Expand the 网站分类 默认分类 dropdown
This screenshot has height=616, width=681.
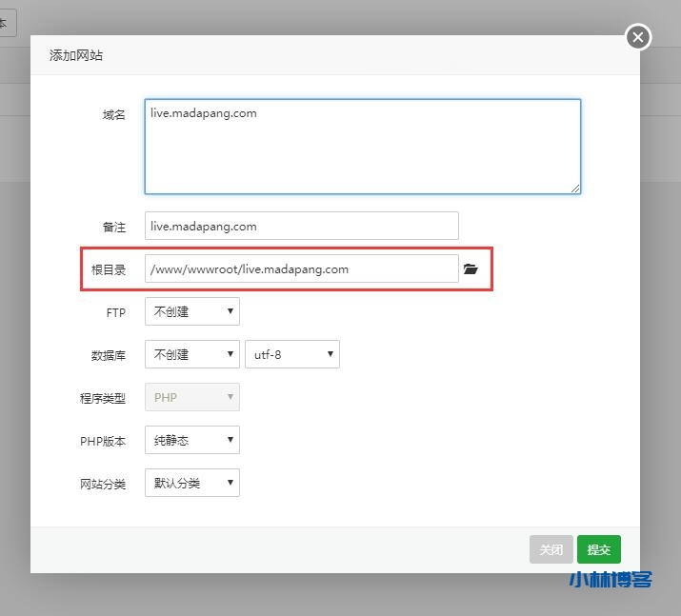[191, 483]
